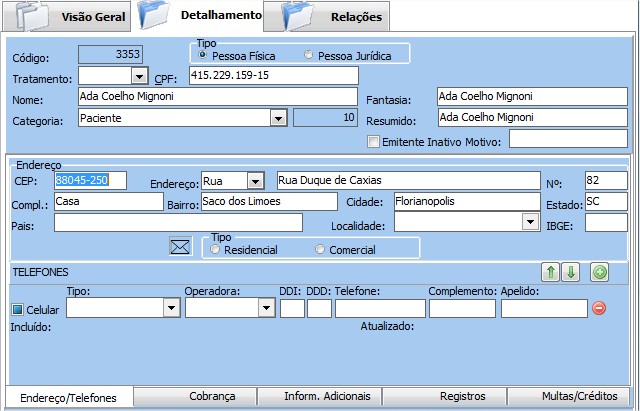Screen dimensions: 640x411
Task: Switch to the Cobrança tab
Action: tap(195, 397)
